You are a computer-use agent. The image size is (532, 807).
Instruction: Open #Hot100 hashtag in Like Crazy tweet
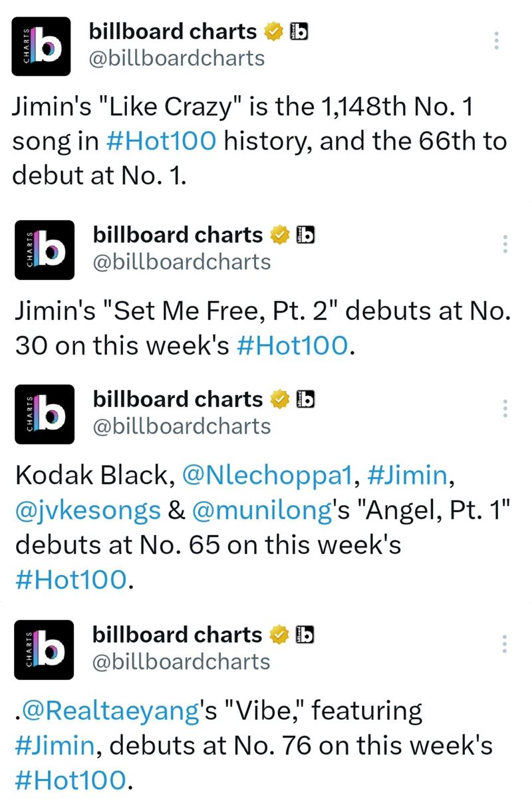click(x=161, y=142)
